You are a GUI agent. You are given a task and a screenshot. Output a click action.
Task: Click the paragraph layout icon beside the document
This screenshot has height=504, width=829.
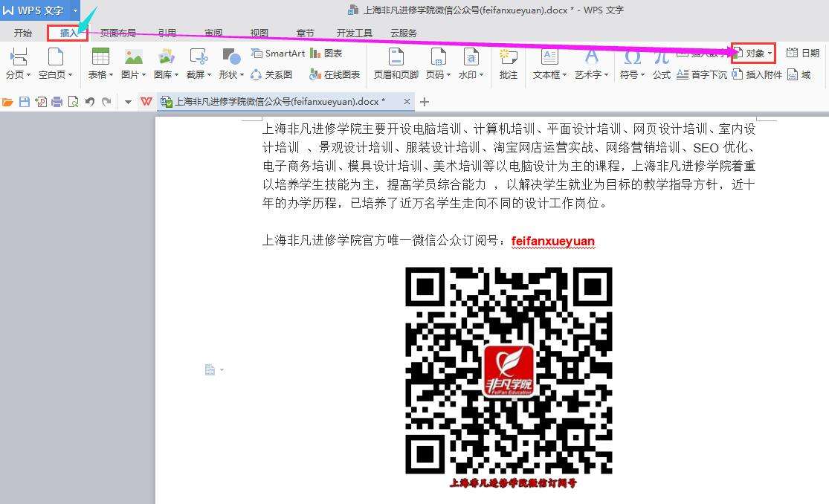click(210, 369)
